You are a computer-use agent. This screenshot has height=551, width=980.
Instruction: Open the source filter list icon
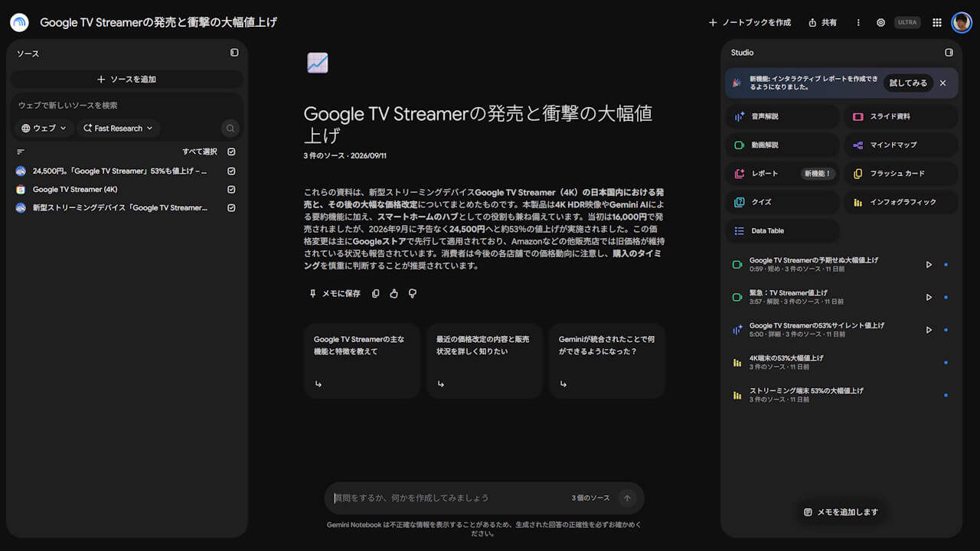coord(21,152)
